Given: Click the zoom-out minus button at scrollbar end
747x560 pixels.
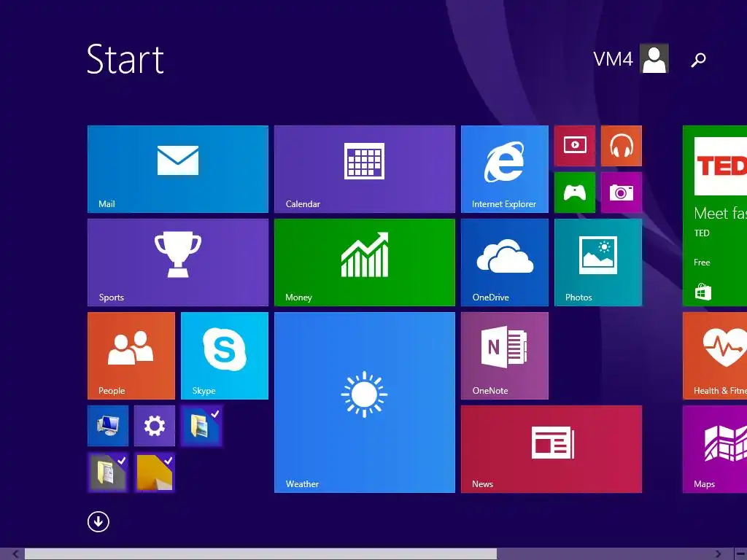Looking at the screenshot, I should (x=740, y=554).
